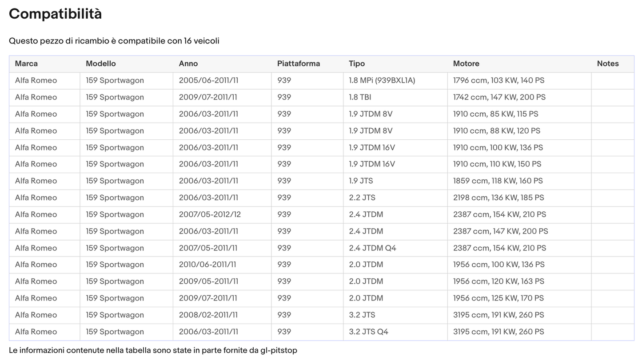Image resolution: width=642 pixels, height=364 pixels.
Task: Select the 2010/06-2011/11 year cell
Action: pyautogui.click(x=207, y=265)
